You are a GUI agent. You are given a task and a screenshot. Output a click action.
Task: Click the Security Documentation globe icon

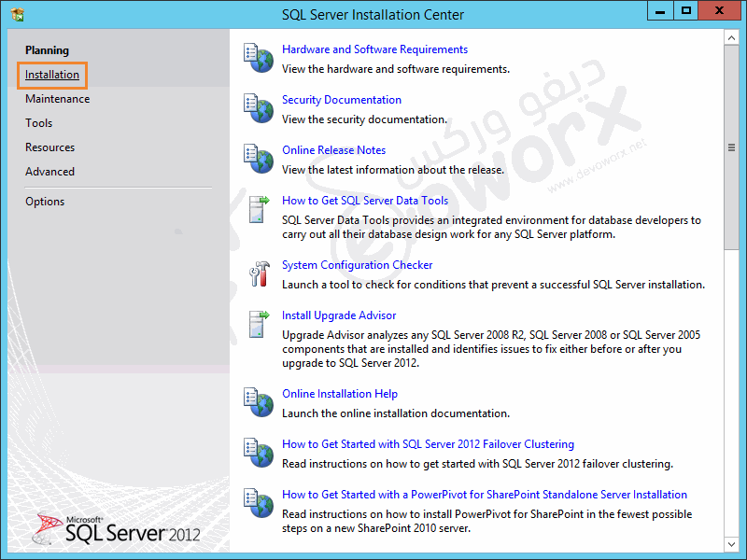point(259,108)
